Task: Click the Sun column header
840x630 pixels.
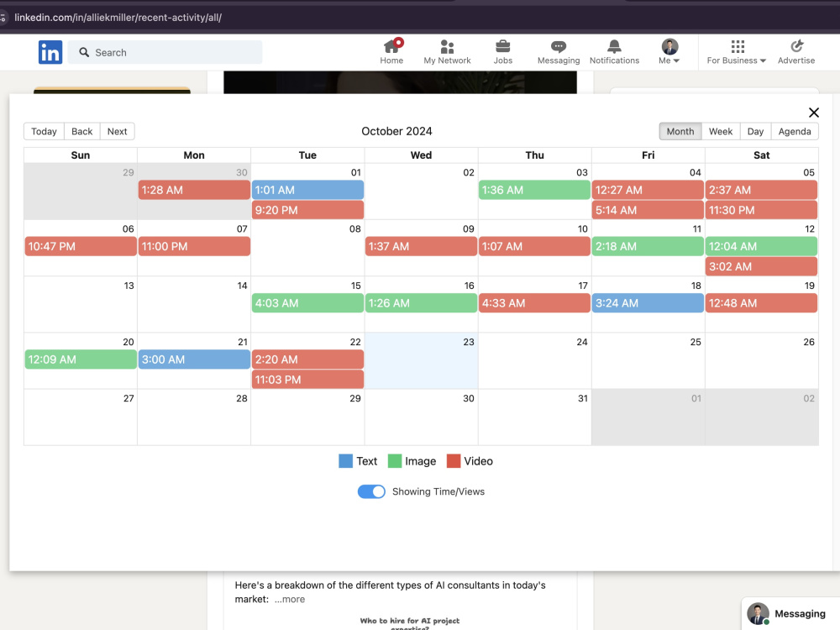Action: pos(81,155)
